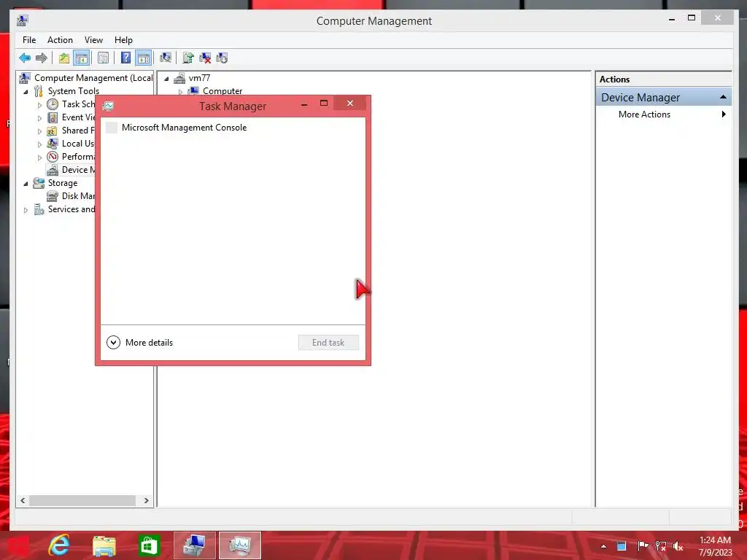Click the Forward arrow in toolbar
This screenshot has width=747, height=560.
[x=42, y=58]
